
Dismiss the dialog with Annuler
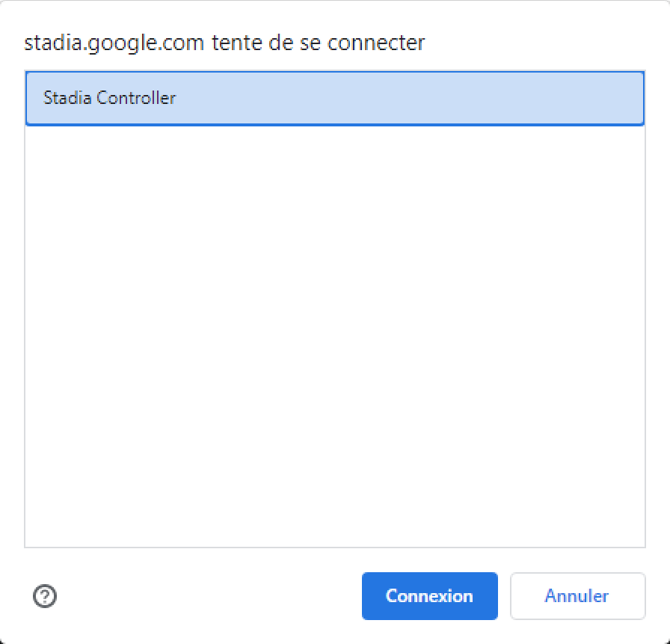[x=577, y=595]
